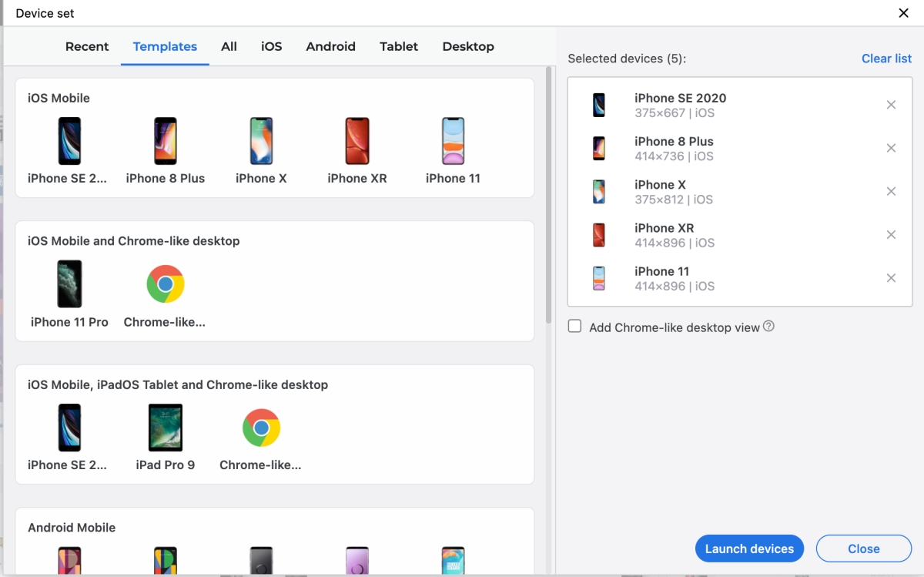Remove iPhone X from selected devices
This screenshot has height=577, width=924.
(891, 191)
